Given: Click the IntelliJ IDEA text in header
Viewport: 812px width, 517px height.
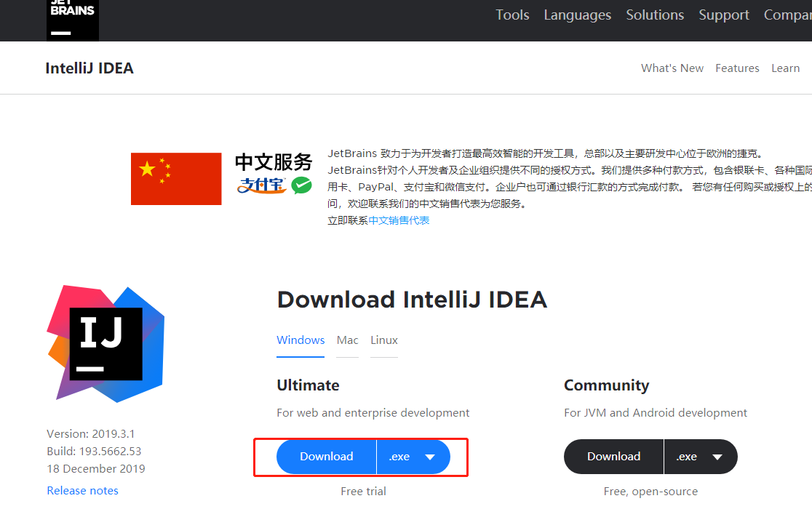Looking at the screenshot, I should point(89,68).
